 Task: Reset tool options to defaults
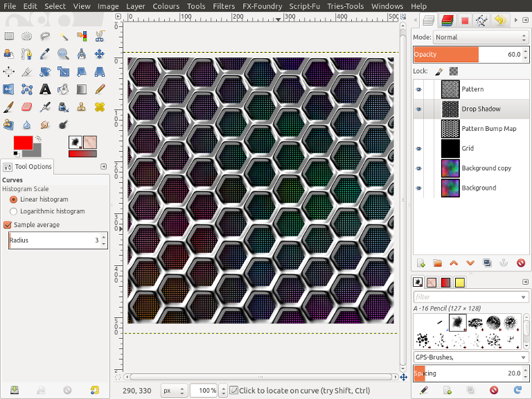[x=94, y=390]
